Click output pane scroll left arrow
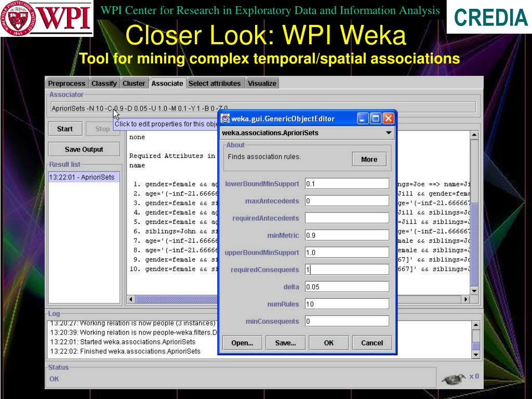 pos(131,299)
